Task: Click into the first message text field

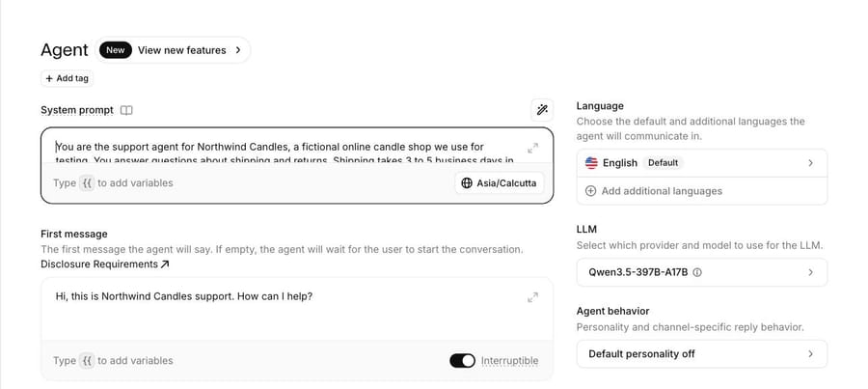Action: 297,309
